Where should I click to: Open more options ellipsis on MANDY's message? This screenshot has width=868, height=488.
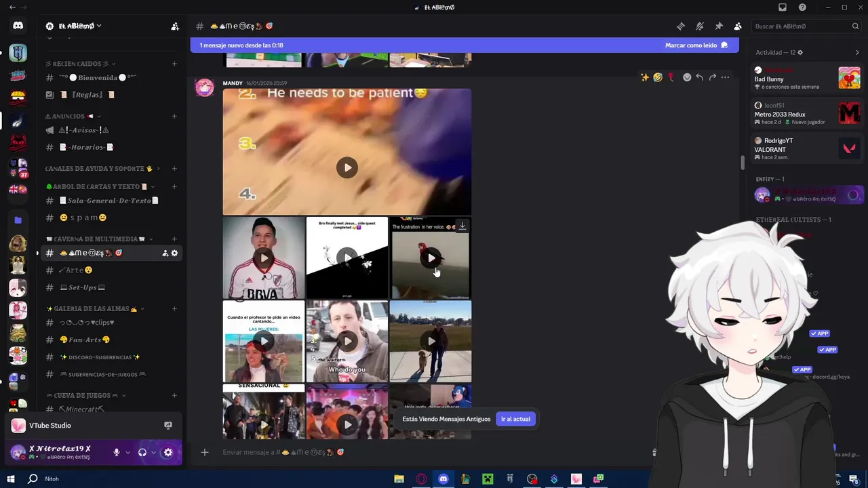726,77
